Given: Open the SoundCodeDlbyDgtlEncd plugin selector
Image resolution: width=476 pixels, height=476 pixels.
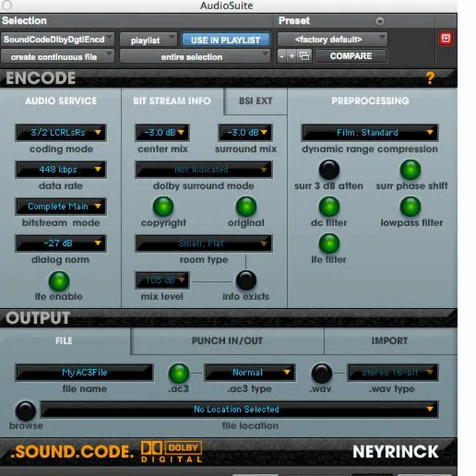Looking at the screenshot, I should (58, 40).
